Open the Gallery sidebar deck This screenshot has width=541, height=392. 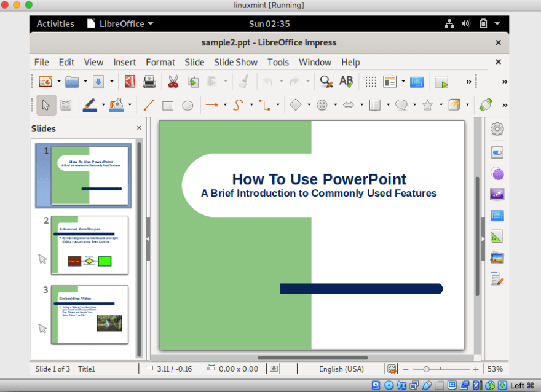point(497,257)
